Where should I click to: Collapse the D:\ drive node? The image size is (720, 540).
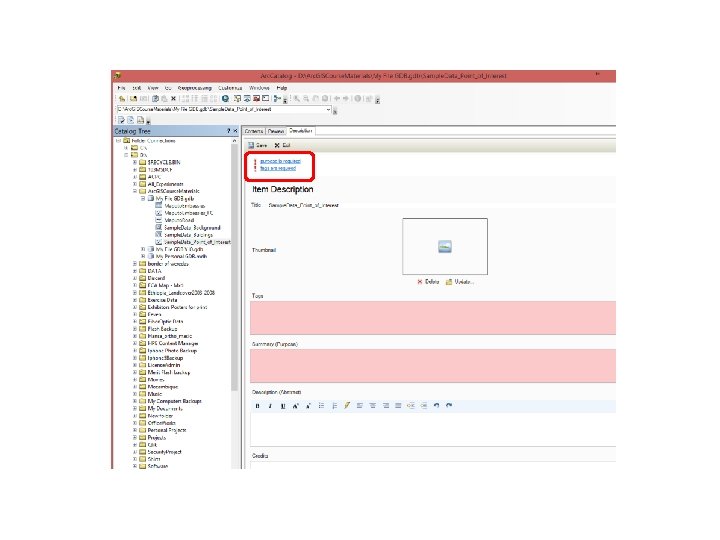[126, 155]
